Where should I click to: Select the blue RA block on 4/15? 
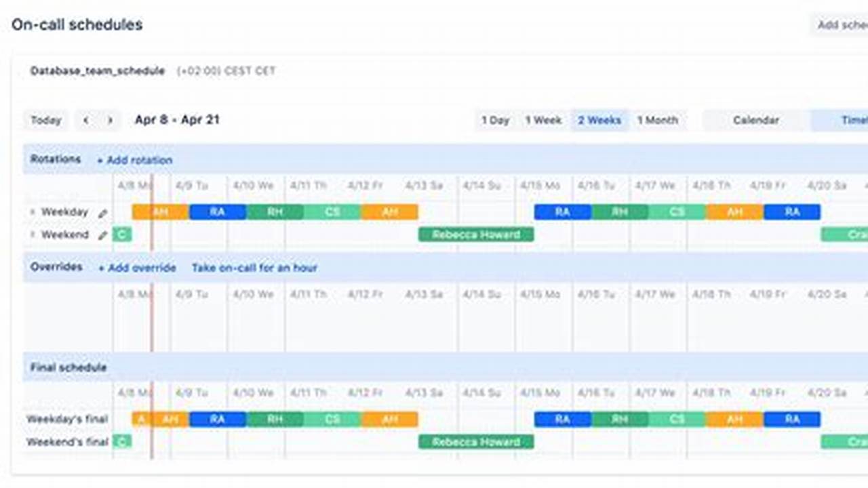(561, 212)
